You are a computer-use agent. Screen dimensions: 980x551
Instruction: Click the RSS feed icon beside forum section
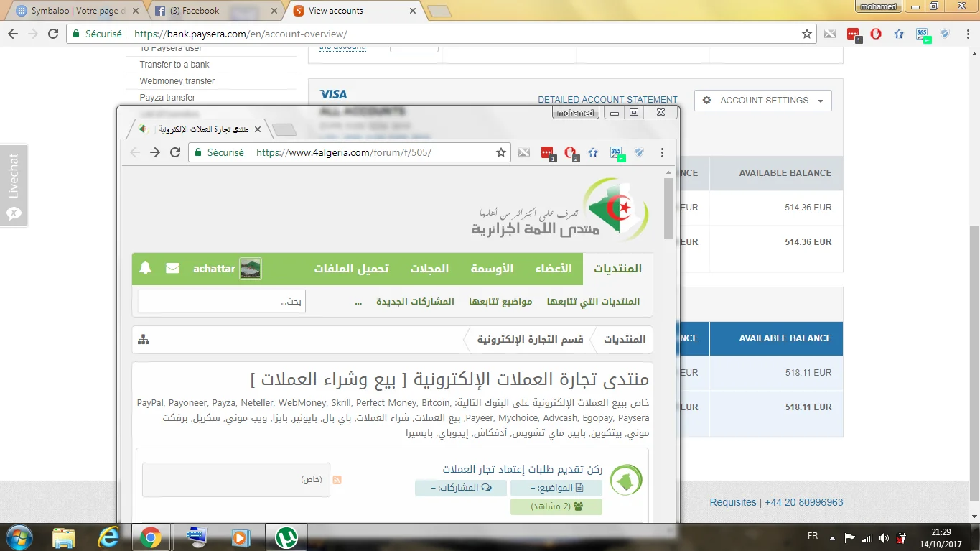(x=337, y=480)
